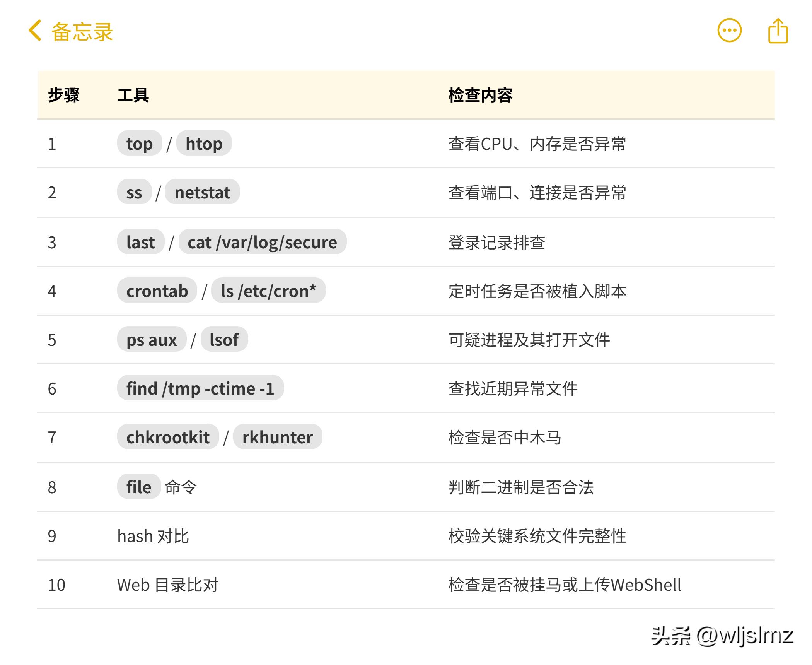Select the htop command tag

(x=204, y=144)
